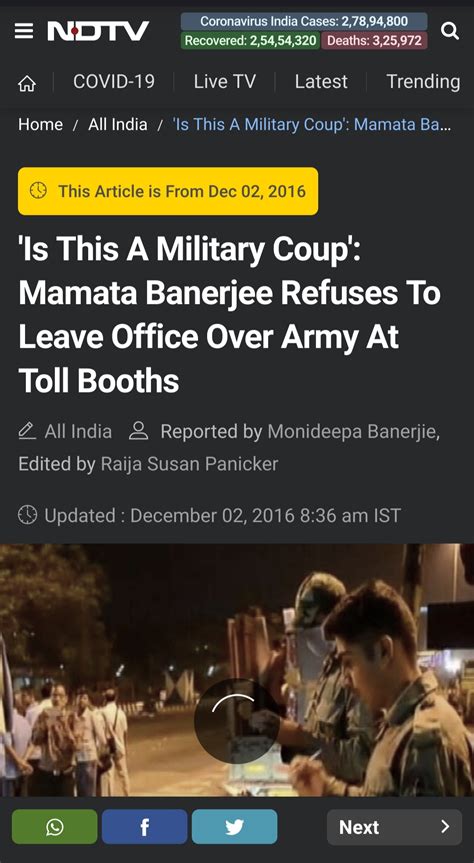Open the search magnifier icon
Viewport: 474px width, 863px height.
coord(450,31)
